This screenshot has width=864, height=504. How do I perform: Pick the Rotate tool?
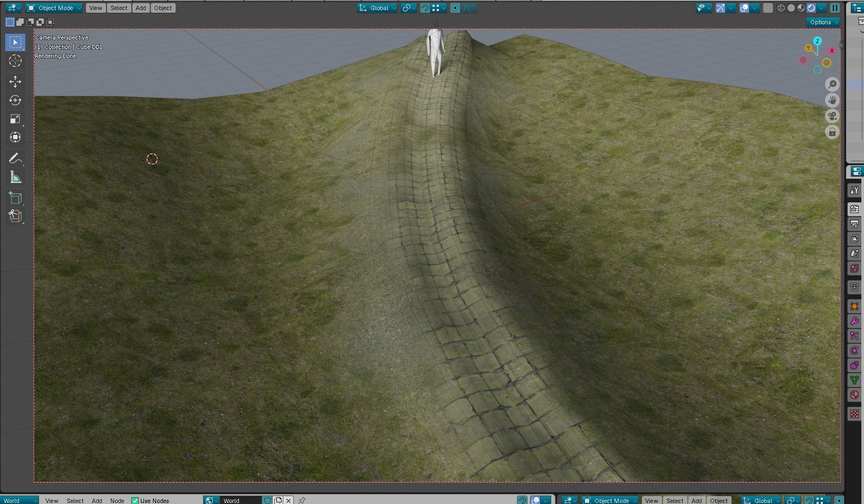[15, 100]
